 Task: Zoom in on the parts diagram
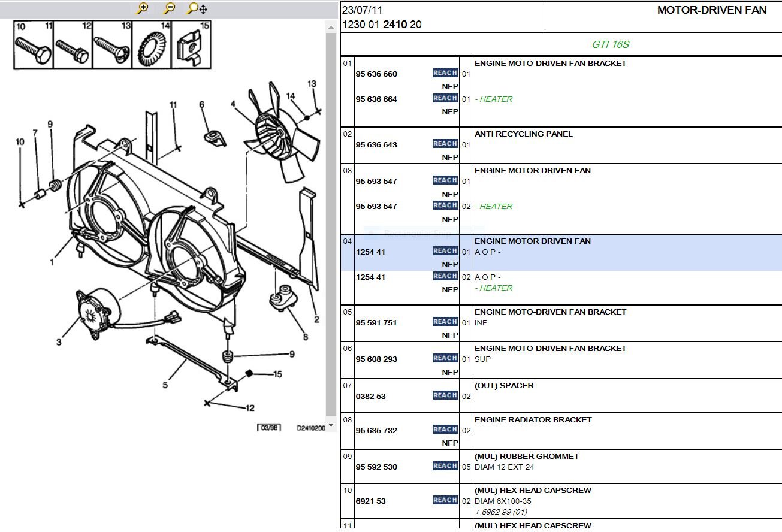pyautogui.click(x=143, y=8)
